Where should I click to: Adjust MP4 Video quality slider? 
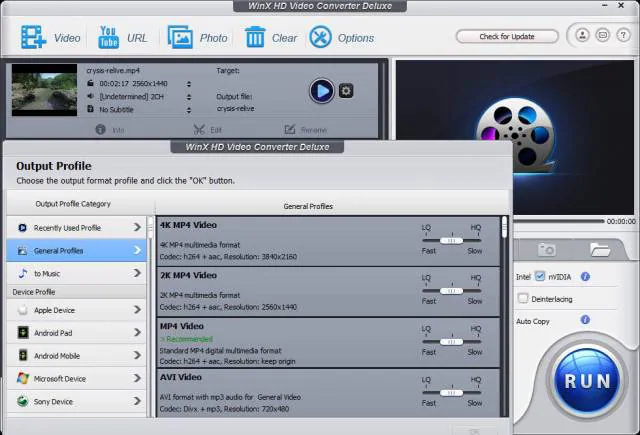(451, 342)
